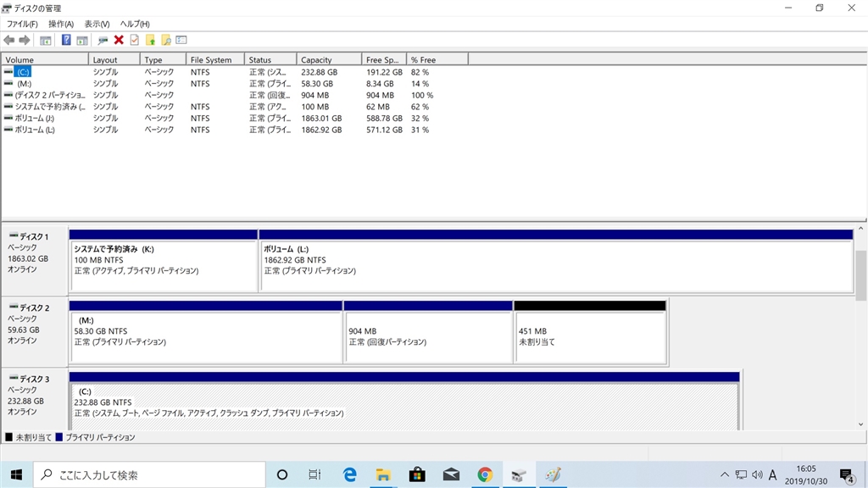868x488 pixels.
Task: Open Help with the blue question icon
Action: tap(66, 40)
